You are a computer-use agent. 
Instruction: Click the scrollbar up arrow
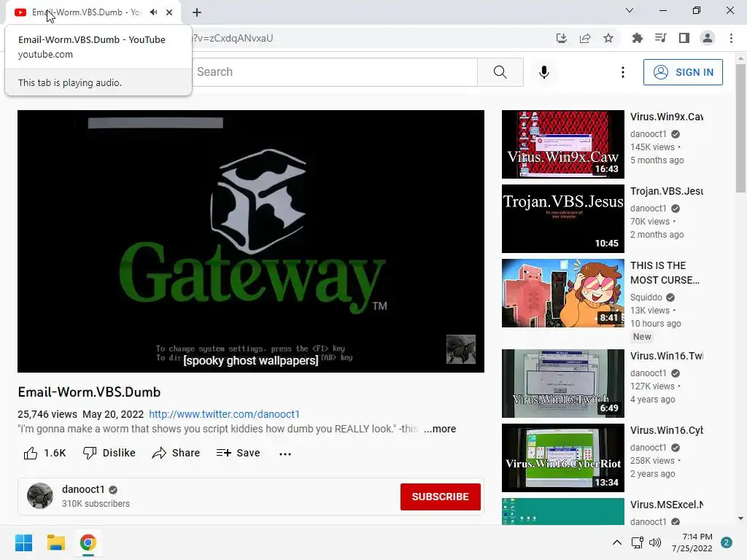point(740,58)
